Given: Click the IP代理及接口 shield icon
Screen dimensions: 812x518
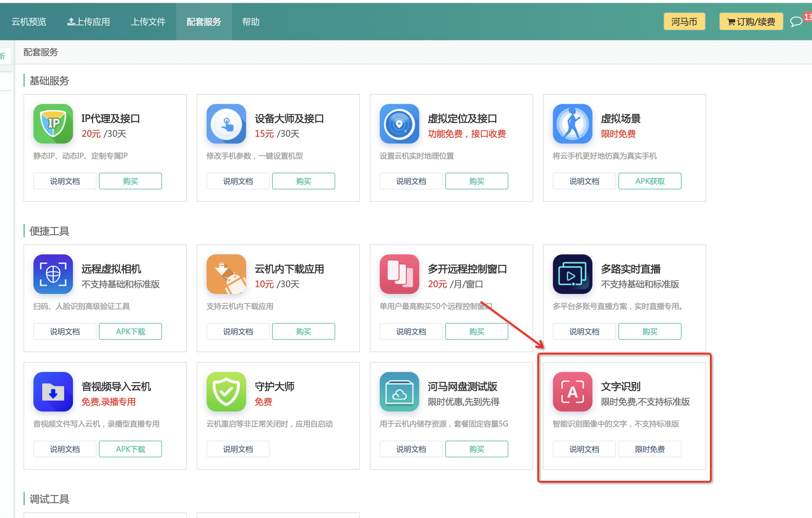Looking at the screenshot, I should [53, 124].
